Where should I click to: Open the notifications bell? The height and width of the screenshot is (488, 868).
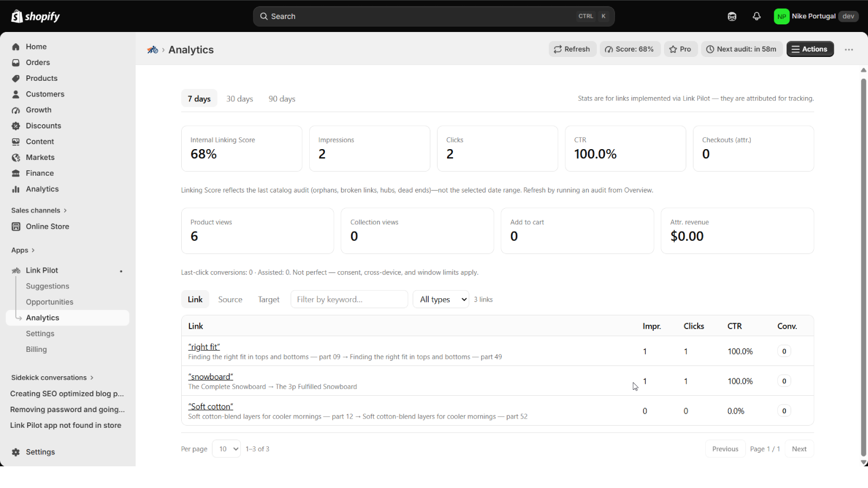(757, 16)
